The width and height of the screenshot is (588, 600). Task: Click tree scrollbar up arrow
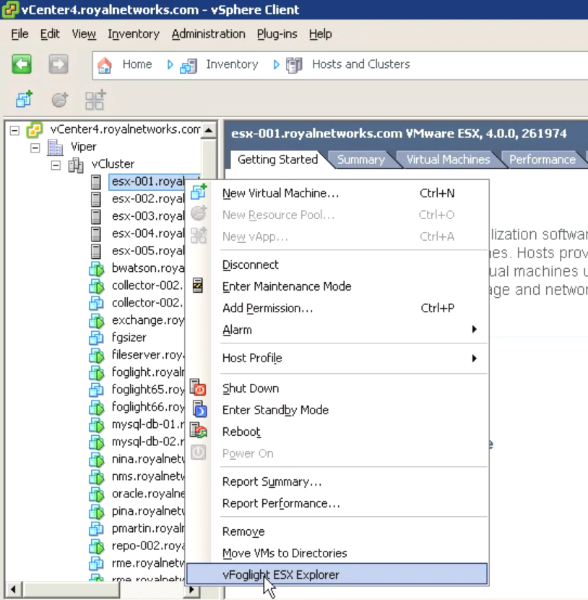pyautogui.click(x=208, y=130)
